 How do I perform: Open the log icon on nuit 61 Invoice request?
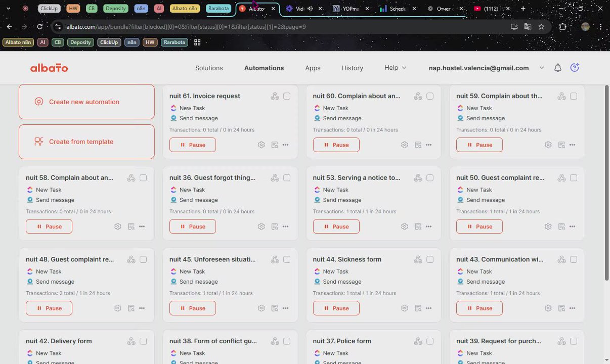[275, 145]
